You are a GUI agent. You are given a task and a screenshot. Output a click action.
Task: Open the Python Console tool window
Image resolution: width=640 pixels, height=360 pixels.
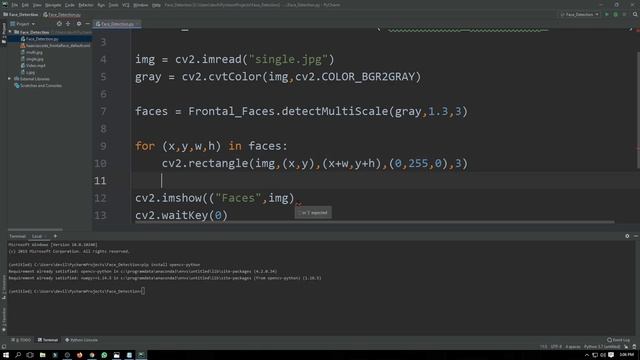[81, 340]
